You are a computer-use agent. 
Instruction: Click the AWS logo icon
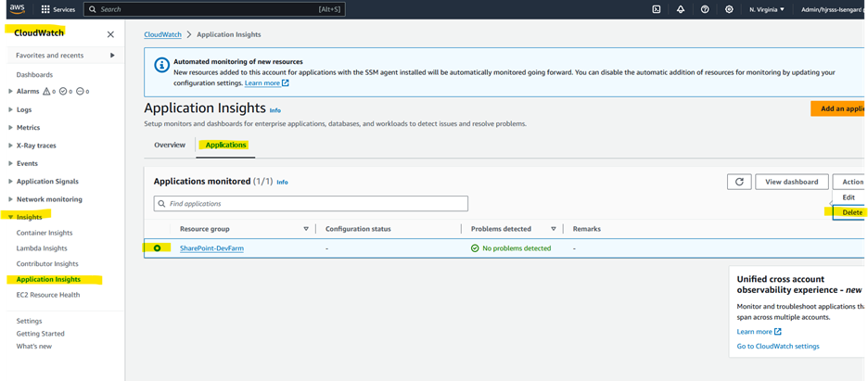pos(17,9)
